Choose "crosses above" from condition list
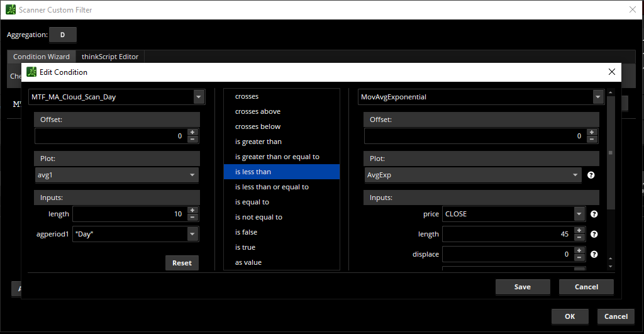 pos(258,111)
